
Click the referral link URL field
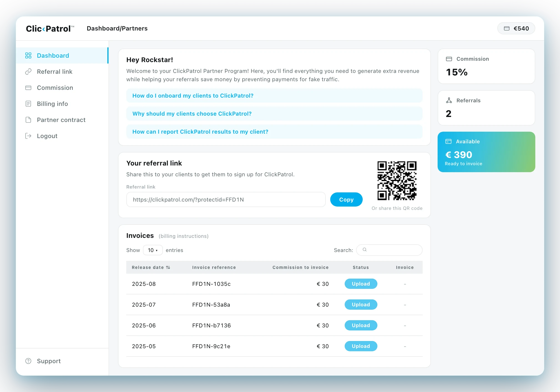pyautogui.click(x=226, y=200)
